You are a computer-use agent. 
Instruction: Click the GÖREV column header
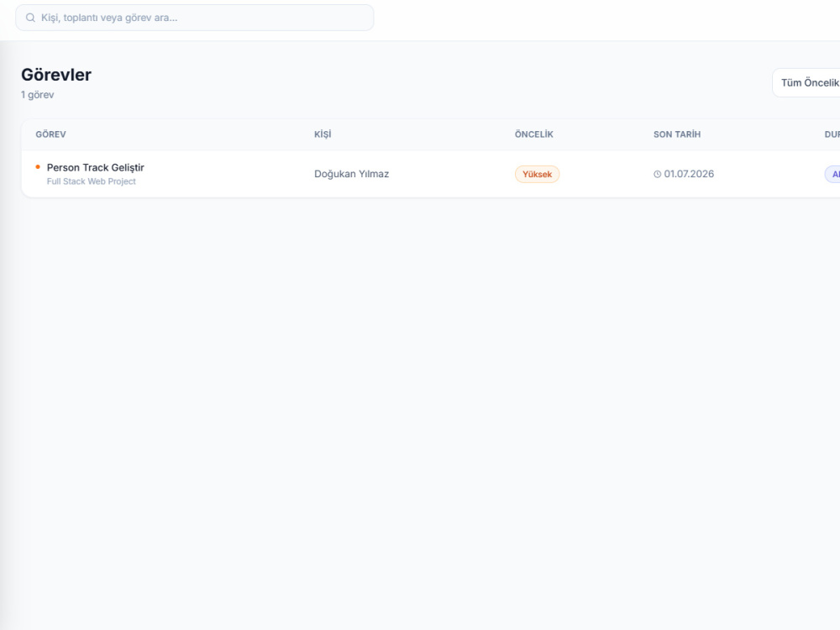click(51, 134)
